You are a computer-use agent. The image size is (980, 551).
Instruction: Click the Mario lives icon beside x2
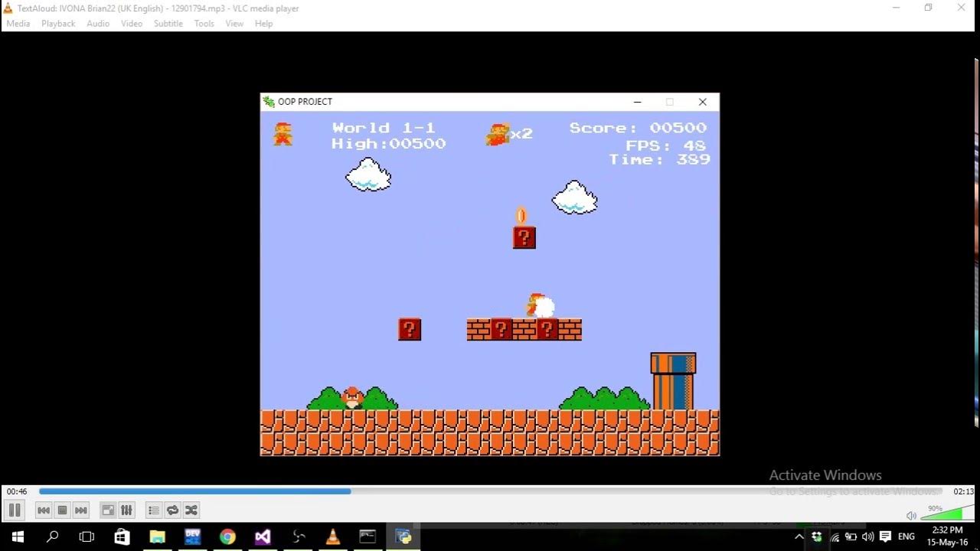(x=498, y=134)
